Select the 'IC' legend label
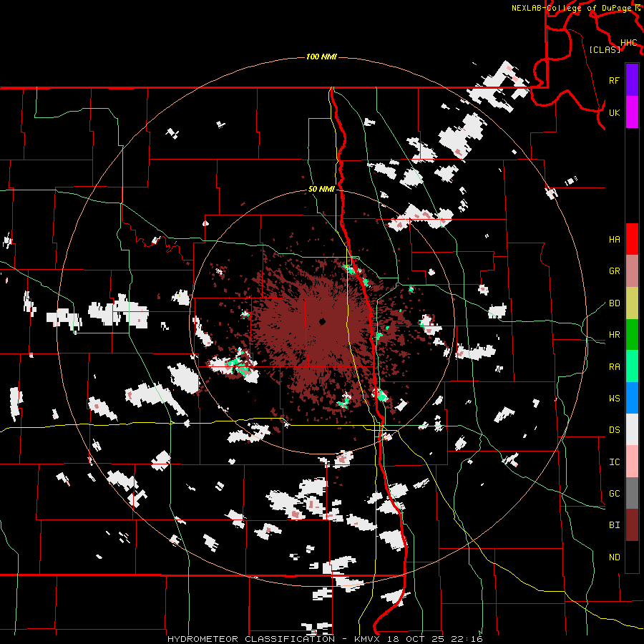The height and width of the screenshot is (644, 644). pyautogui.click(x=614, y=462)
